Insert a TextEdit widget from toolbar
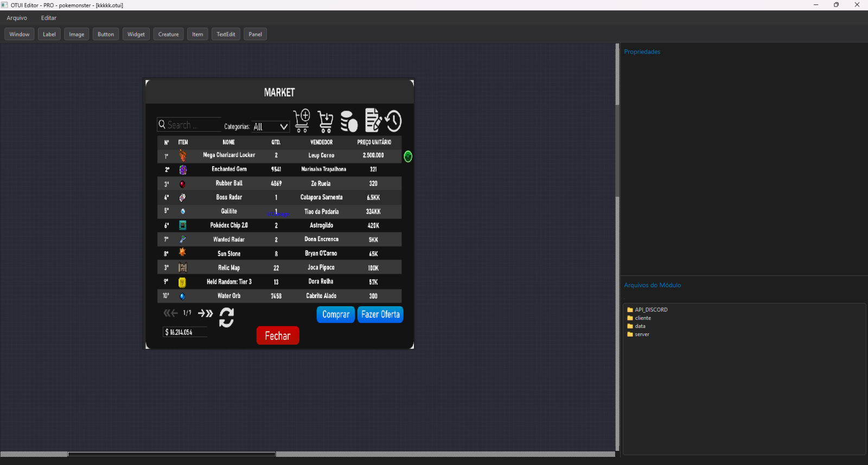 pos(226,34)
